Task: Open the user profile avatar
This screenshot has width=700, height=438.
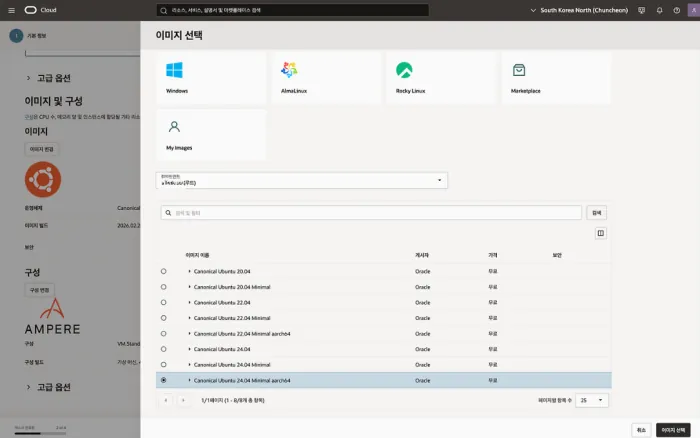Action: point(694,10)
